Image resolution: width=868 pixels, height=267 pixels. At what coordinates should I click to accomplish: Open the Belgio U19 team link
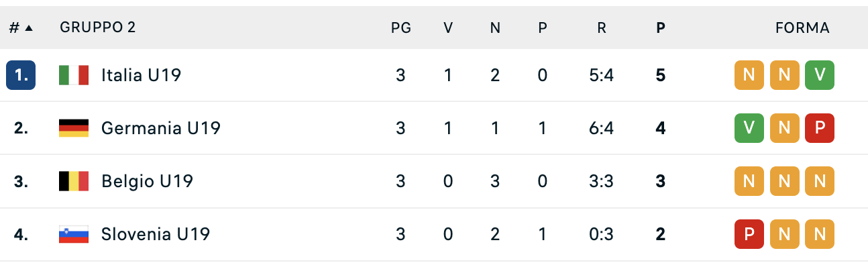[x=148, y=181]
